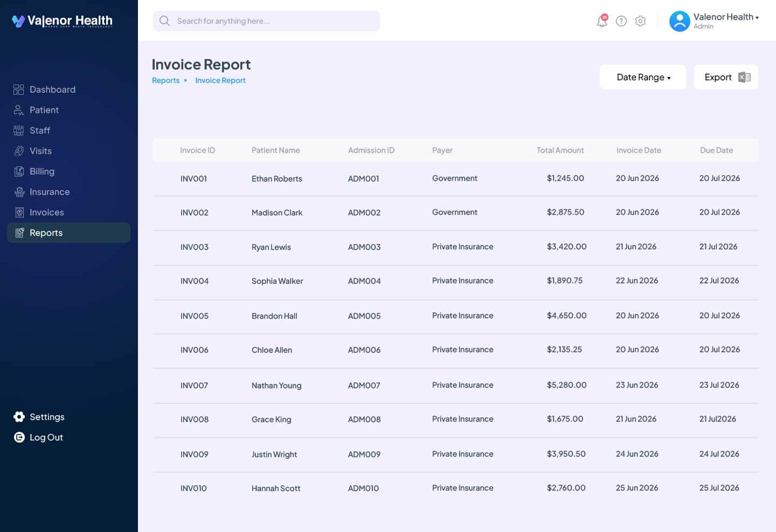This screenshot has width=776, height=532.
Task: Click Log Out text link
Action: click(46, 437)
